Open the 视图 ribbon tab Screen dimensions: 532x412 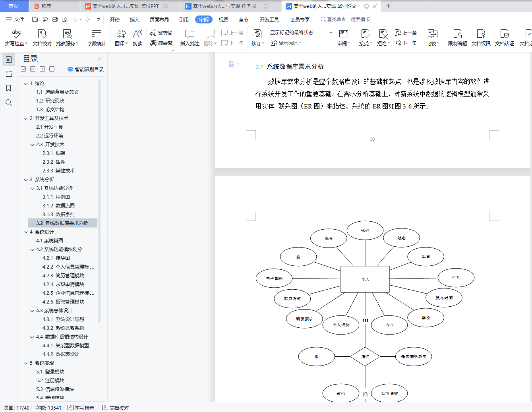tap(224, 19)
